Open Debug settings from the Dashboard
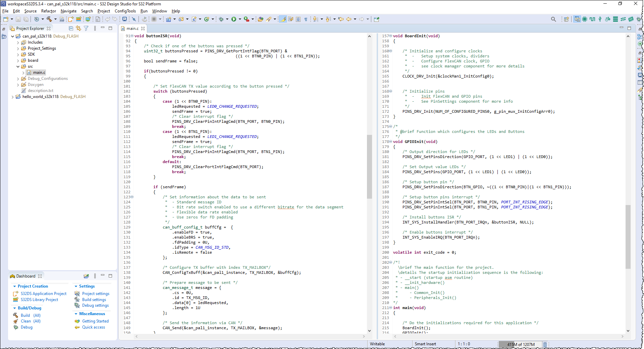Viewport: 644px width, 349px height. pyautogui.click(x=95, y=305)
